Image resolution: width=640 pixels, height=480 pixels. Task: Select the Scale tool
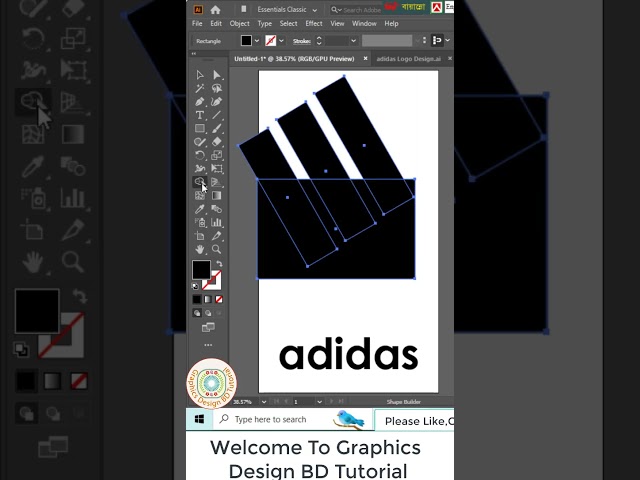[x=217, y=155]
